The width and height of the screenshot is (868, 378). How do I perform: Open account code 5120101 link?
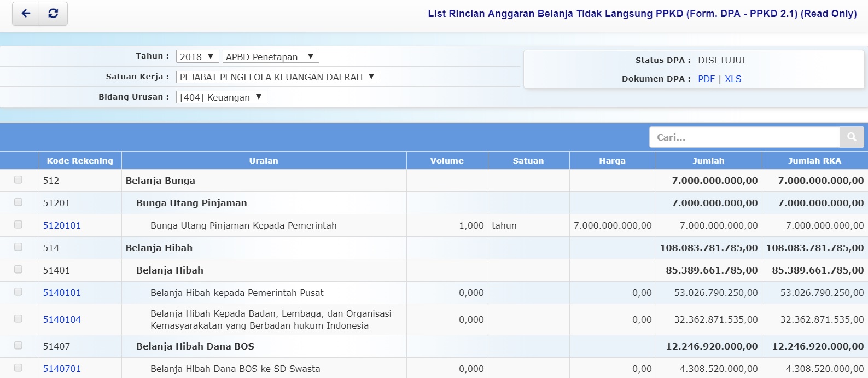coord(62,225)
